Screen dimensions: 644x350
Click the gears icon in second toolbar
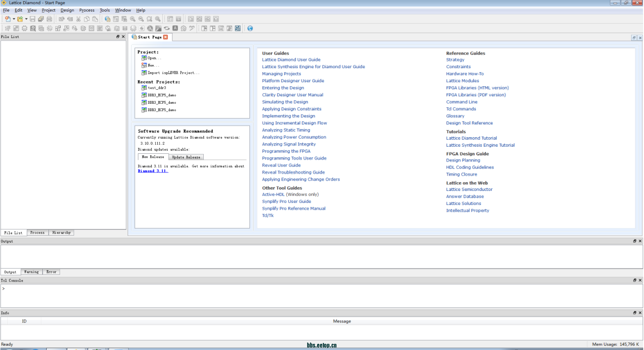click(183, 28)
